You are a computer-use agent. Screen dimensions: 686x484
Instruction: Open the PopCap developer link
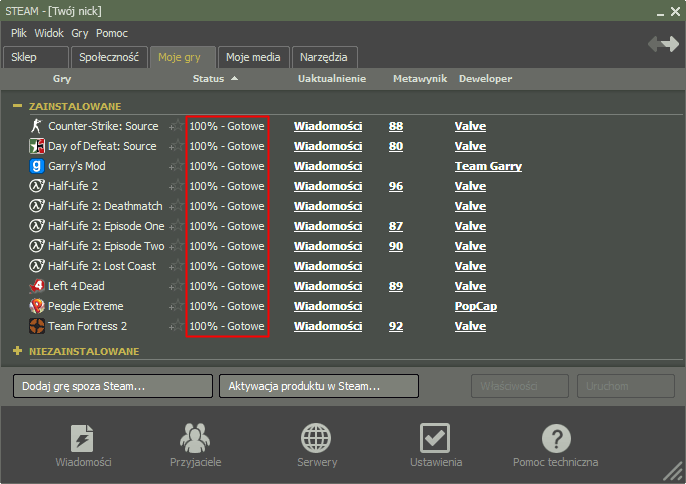click(476, 306)
